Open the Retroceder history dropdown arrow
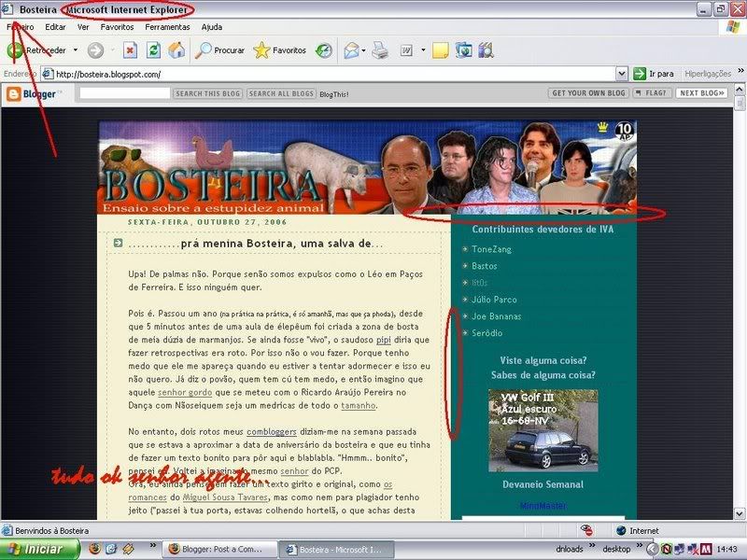 tap(76, 50)
